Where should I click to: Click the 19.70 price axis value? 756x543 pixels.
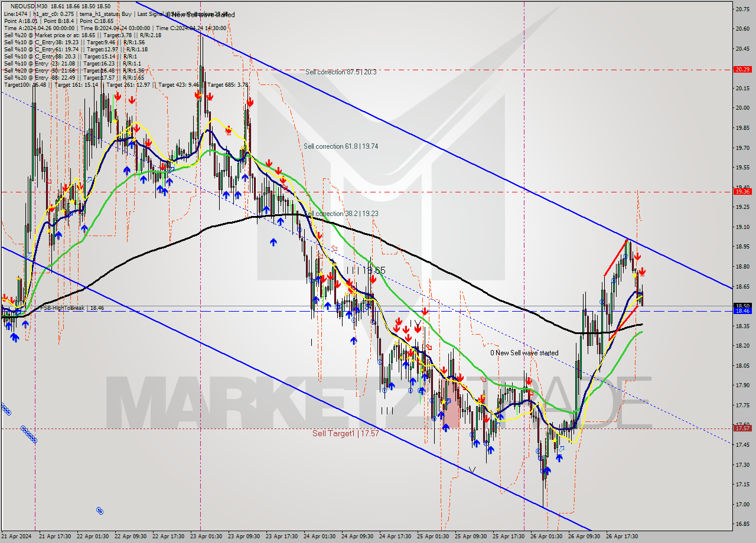pyautogui.click(x=742, y=148)
